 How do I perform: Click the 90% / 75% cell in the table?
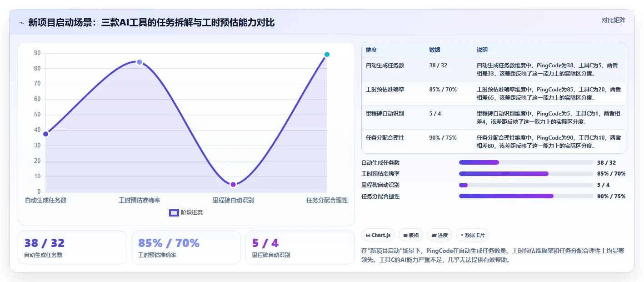[x=443, y=138]
